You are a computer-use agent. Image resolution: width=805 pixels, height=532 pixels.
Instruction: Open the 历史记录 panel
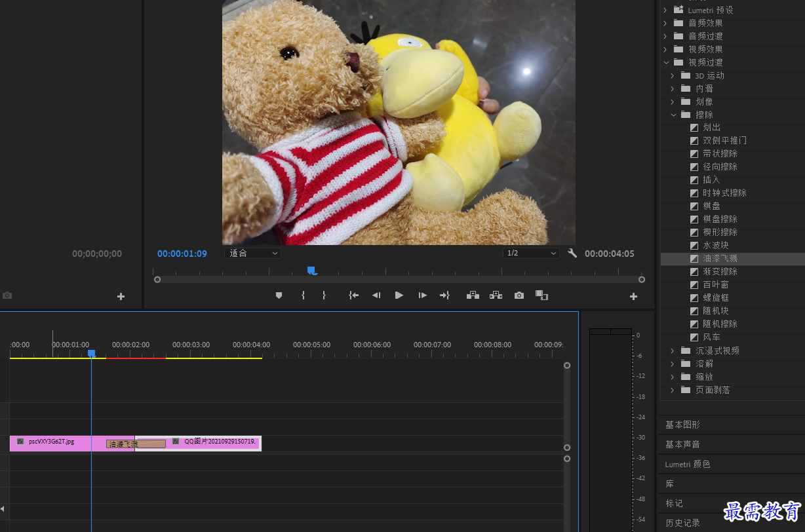(x=682, y=523)
